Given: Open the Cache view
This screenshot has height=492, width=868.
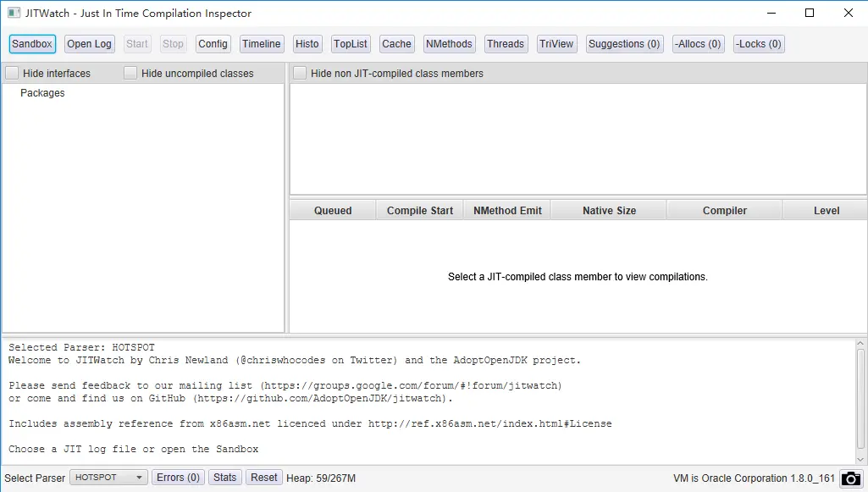Looking at the screenshot, I should pos(396,44).
